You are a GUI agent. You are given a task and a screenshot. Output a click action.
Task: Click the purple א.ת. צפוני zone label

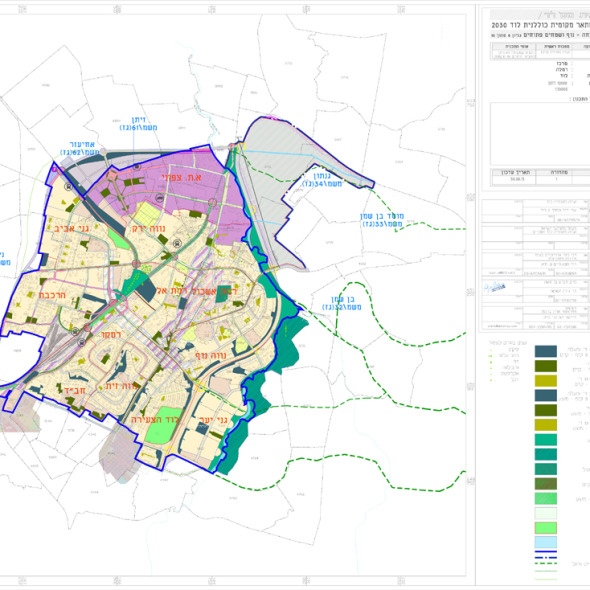click(x=182, y=177)
